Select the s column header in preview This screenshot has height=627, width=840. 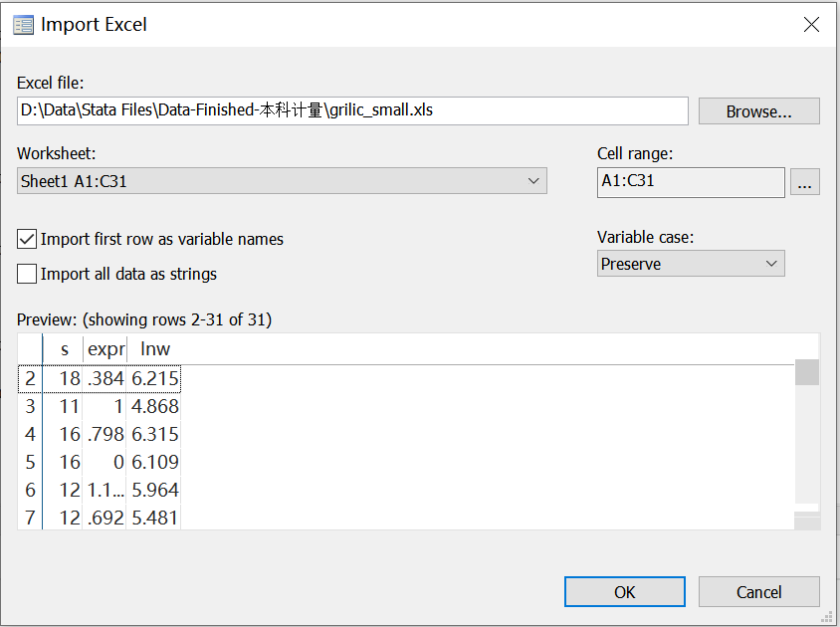click(x=64, y=349)
